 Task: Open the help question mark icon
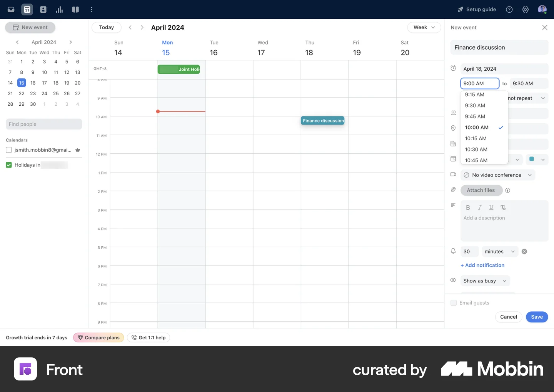pos(509,10)
